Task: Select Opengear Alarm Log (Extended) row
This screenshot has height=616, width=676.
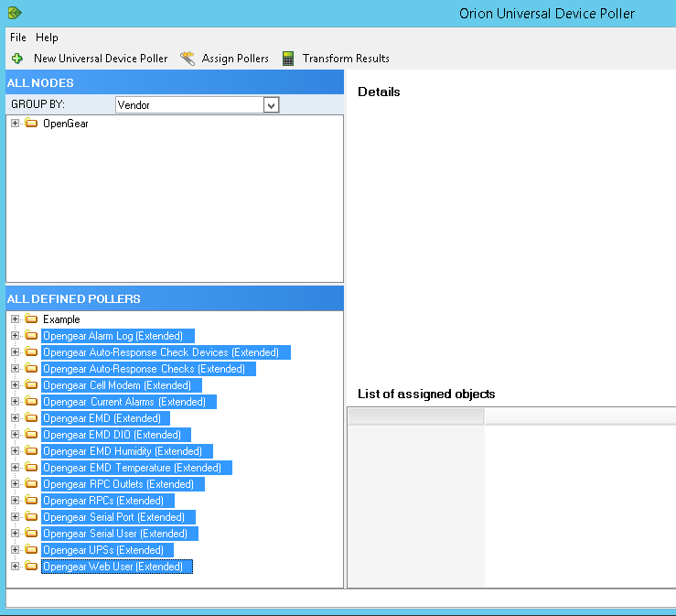Action: coord(118,336)
